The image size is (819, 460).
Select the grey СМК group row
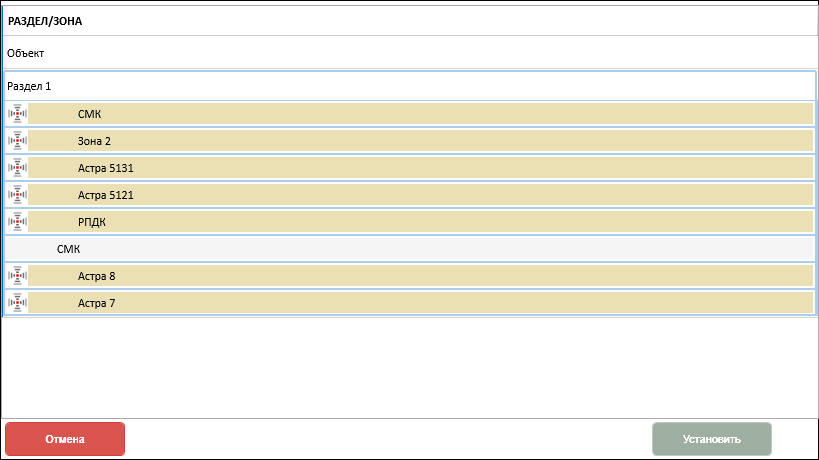[410, 249]
